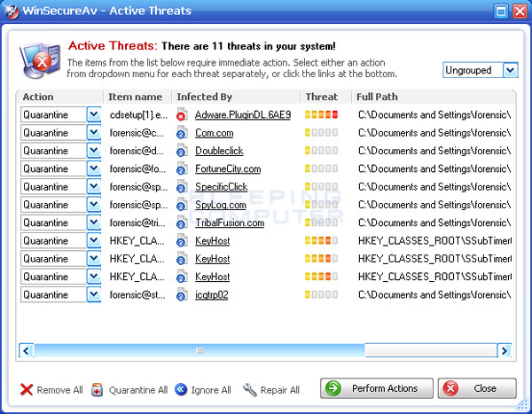532x414 pixels.
Task: Select the item name forensic@st...
Action: [x=137, y=295]
